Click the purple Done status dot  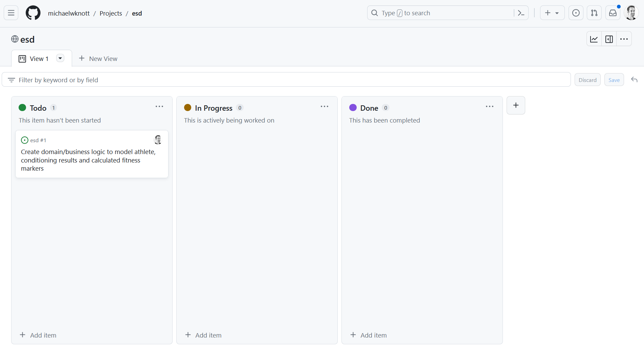pos(353,108)
